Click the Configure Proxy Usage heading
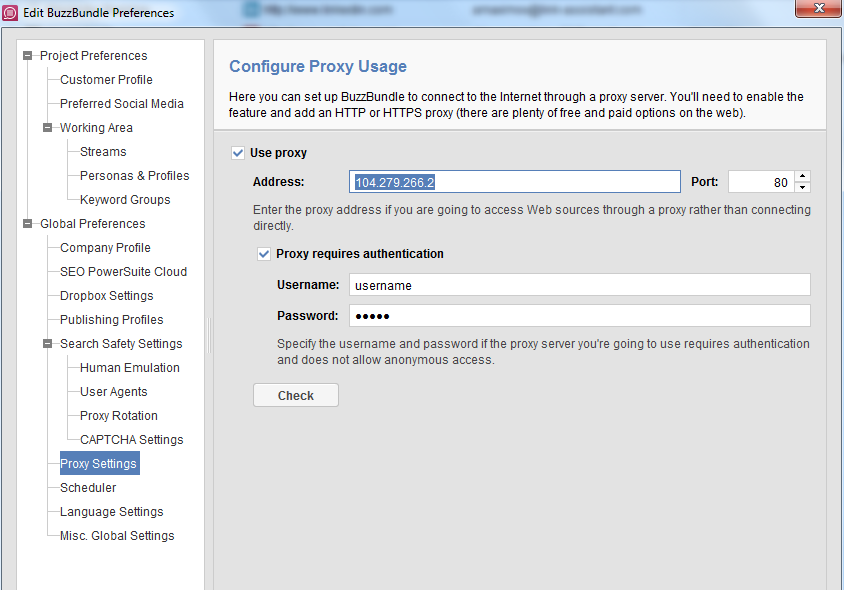844x590 pixels. [318, 66]
